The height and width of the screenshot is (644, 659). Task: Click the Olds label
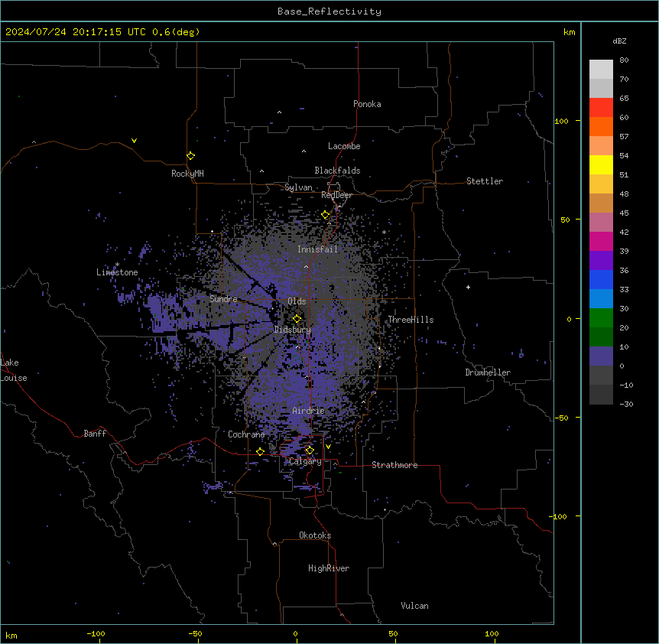[x=297, y=301]
